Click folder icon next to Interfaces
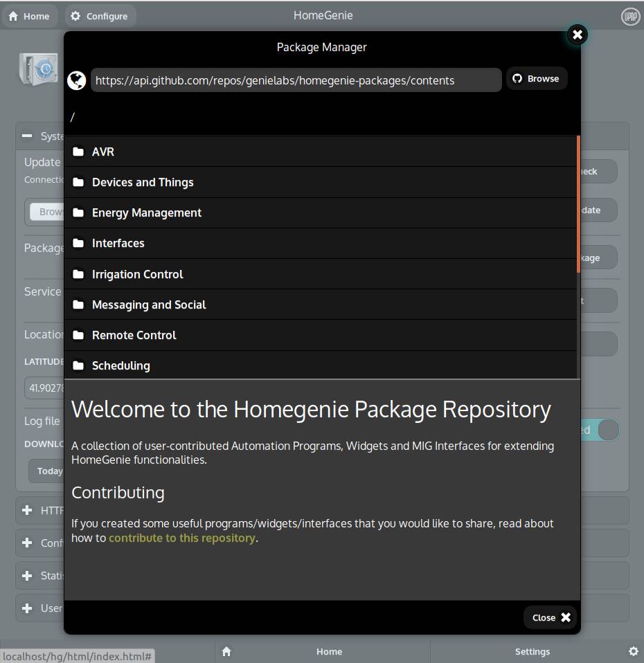This screenshot has height=663, width=644. 78,243
